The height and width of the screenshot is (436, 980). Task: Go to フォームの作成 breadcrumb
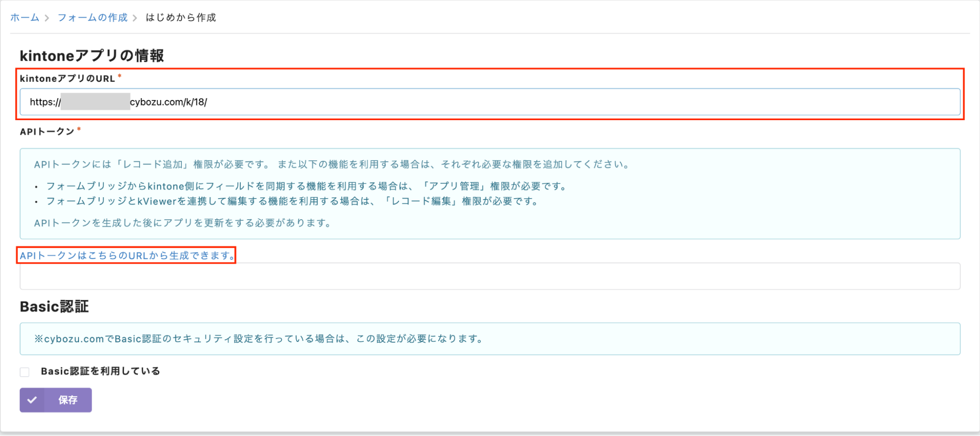92,18
